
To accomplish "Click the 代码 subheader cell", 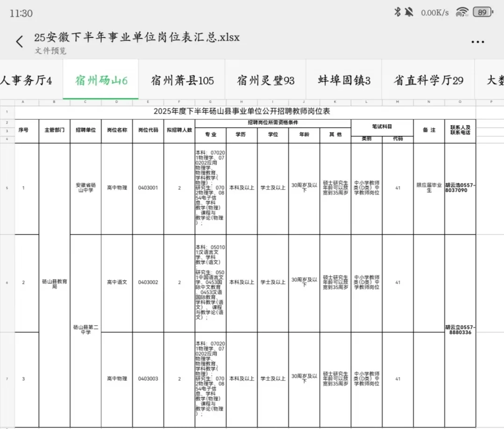I will pos(398,139).
